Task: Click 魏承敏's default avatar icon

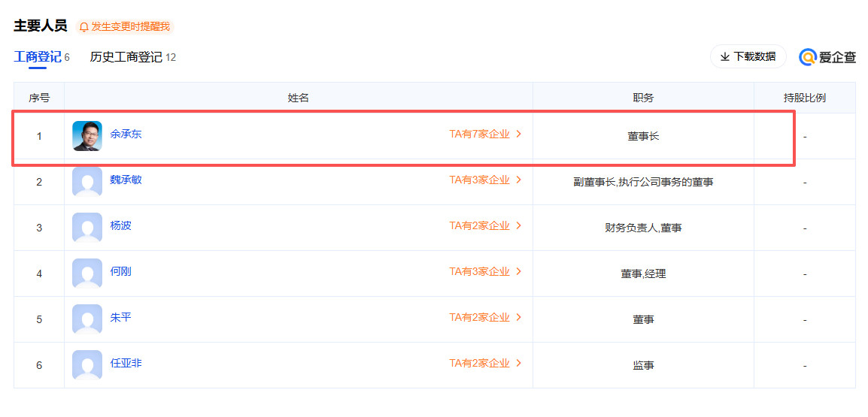Action: point(87,182)
